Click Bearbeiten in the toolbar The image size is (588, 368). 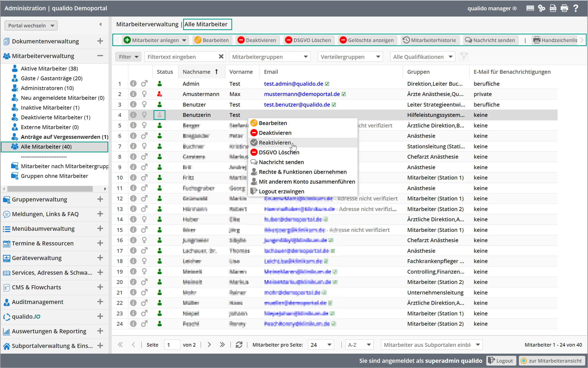pyautogui.click(x=212, y=40)
